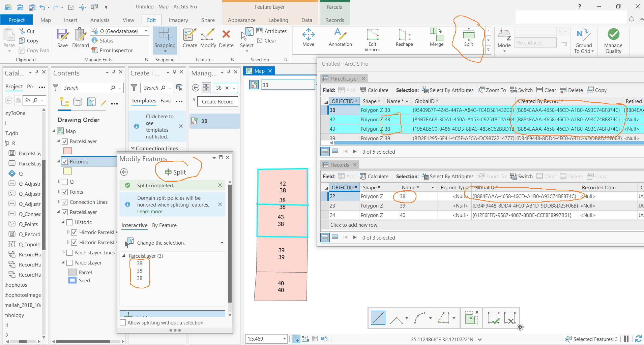Open the Q (Geodatabase) version dropdown
The height and width of the screenshot is (345, 644).
[146, 31]
